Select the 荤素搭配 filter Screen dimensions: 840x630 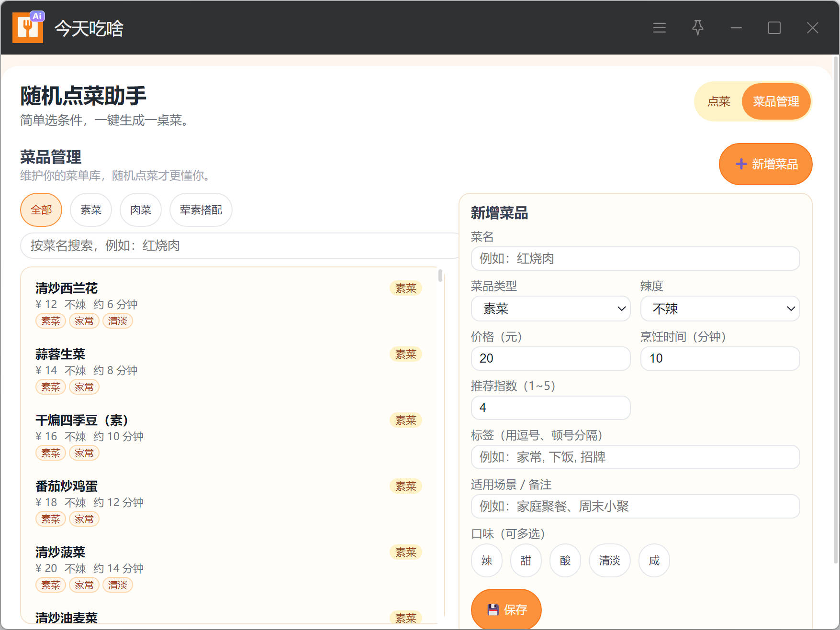point(201,210)
